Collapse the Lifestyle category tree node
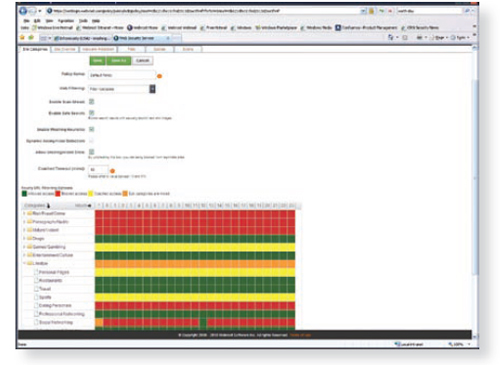The width and height of the screenshot is (500, 365). point(24,263)
